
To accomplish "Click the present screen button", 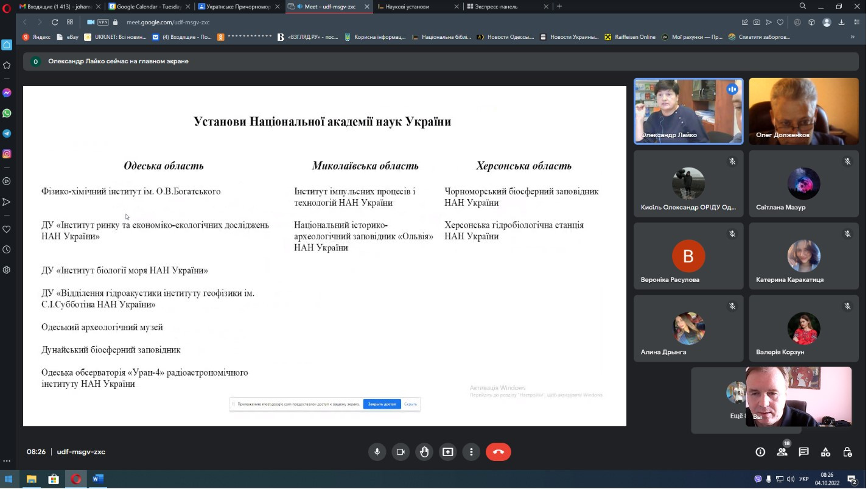I will (x=448, y=452).
